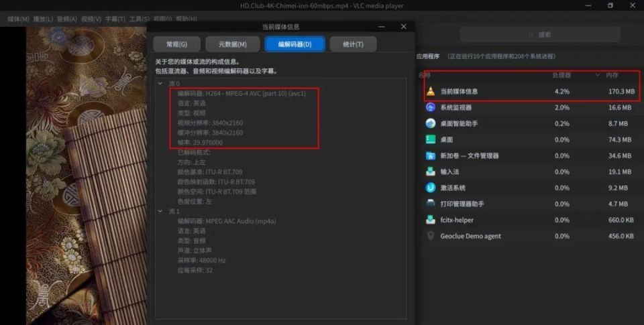The height and width of the screenshot is (325, 644).
Task: Select the 打印管理器助手 process name
Action: click(462, 204)
